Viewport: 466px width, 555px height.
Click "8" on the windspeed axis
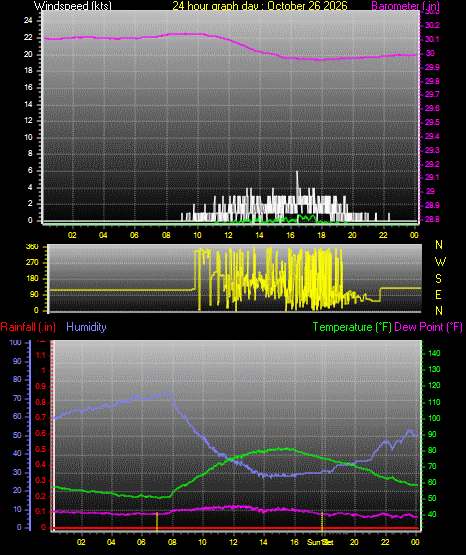click(30, 154)
